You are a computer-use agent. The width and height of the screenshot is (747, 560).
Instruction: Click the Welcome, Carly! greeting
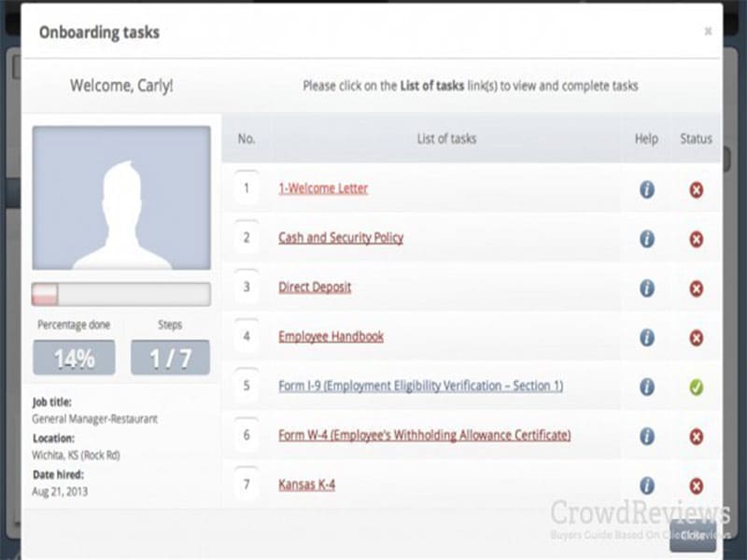[121, 86]
